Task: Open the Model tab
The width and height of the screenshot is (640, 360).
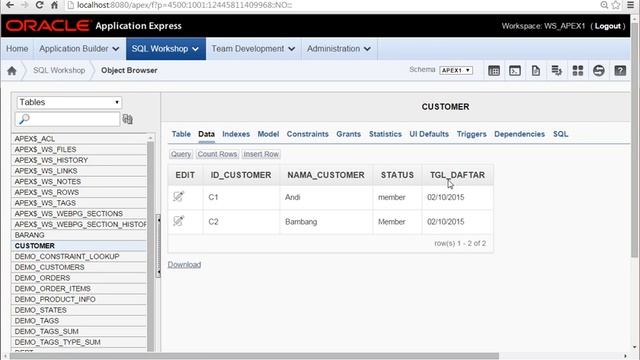Action: [268, 134]
